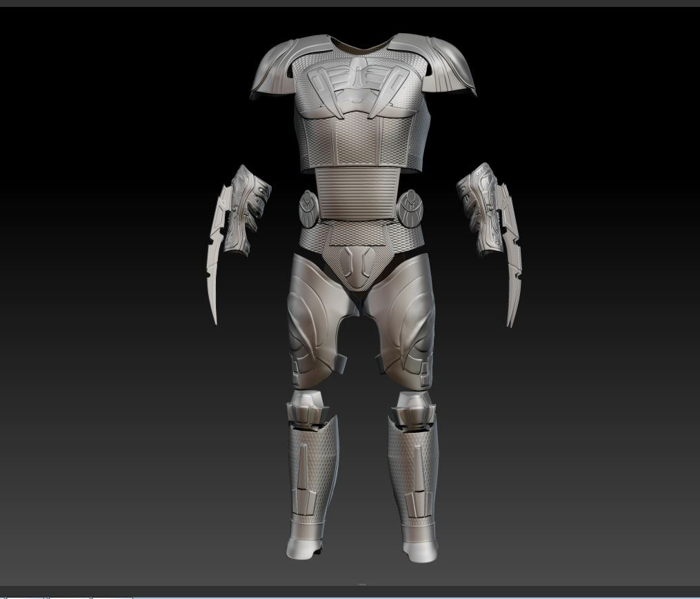Click the left-side knee guard
The image size is (700, 599).
point(308,408)
